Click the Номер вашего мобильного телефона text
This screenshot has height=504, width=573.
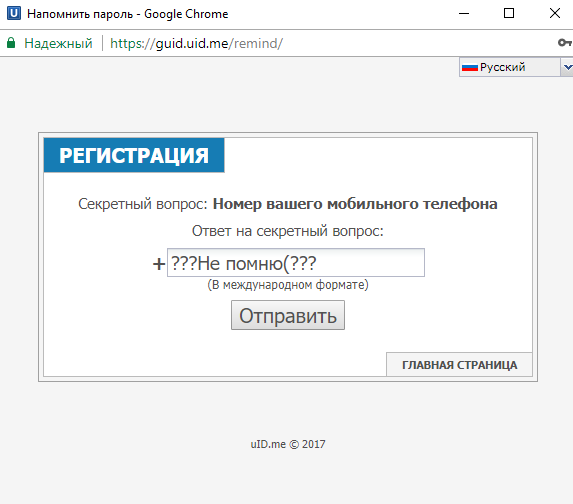click(355, 204)
